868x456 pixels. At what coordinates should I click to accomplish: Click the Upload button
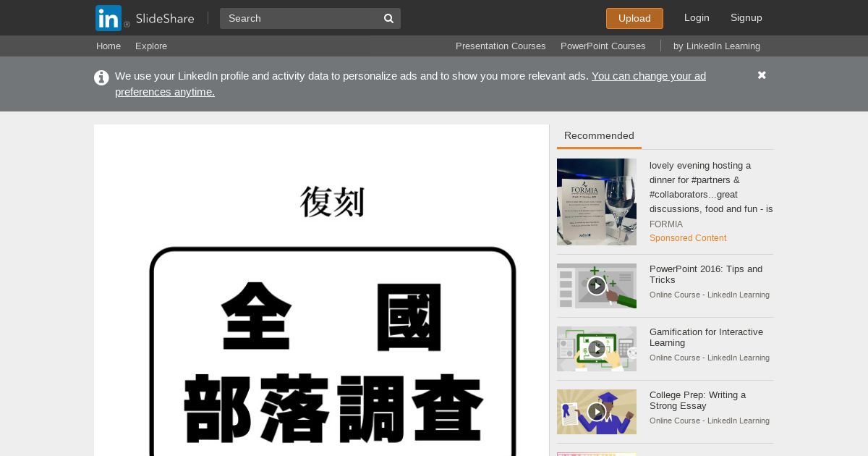(x=634, y=18)
